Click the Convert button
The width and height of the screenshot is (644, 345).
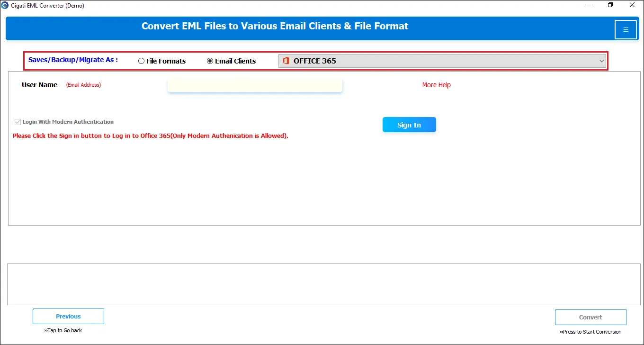590,317
